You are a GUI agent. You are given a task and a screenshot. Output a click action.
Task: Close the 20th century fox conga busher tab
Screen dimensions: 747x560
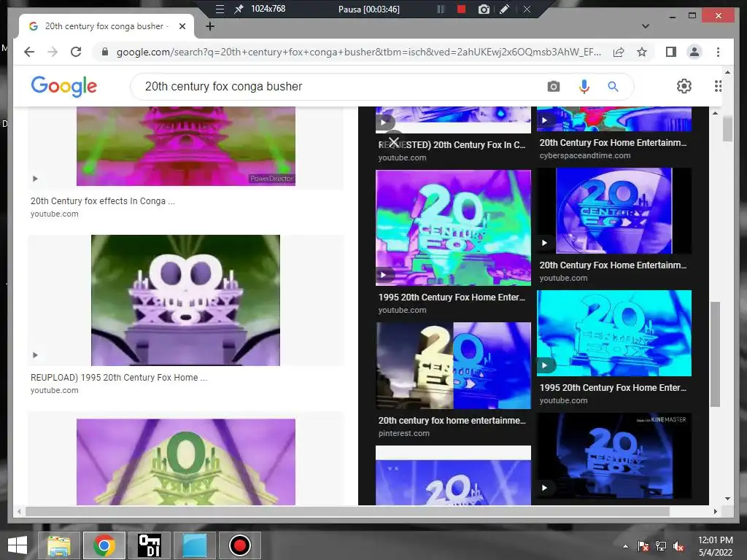tap(182, 26)
